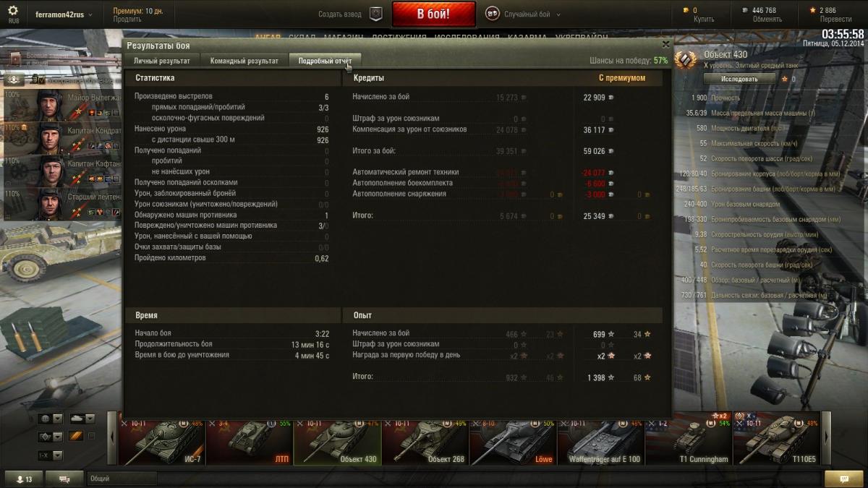The height and width of the screenshot is (488, 868).
Task: Select the T1 Cunningham tank
Action: click(689, 442)
